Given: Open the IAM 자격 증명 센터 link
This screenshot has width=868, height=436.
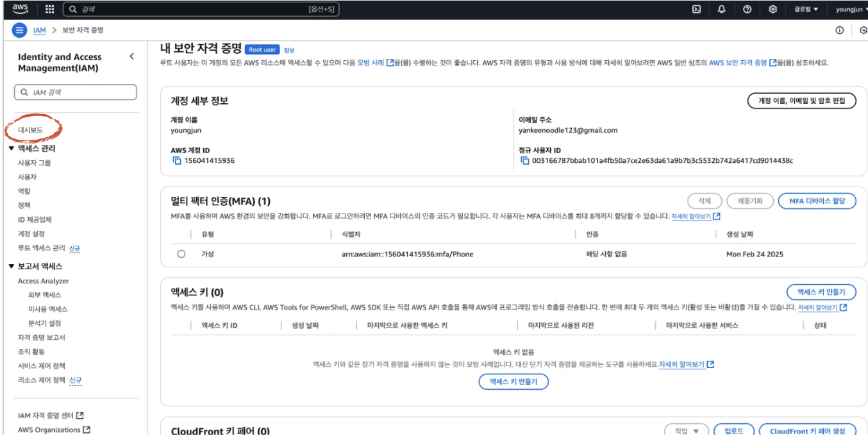Looking at the screenshot, I should (46, 415).
